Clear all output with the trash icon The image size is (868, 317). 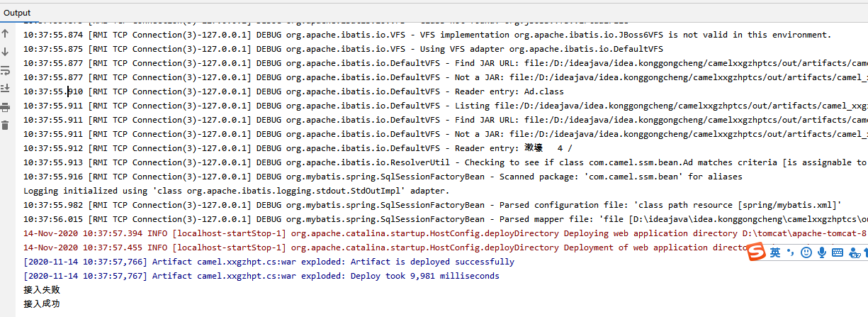[5, 126]
